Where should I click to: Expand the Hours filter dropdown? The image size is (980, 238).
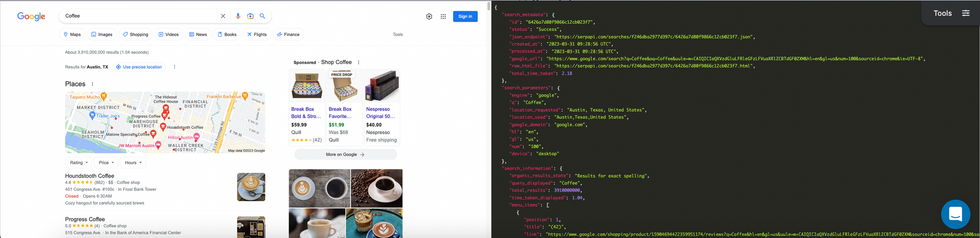[x=133, y=162]
